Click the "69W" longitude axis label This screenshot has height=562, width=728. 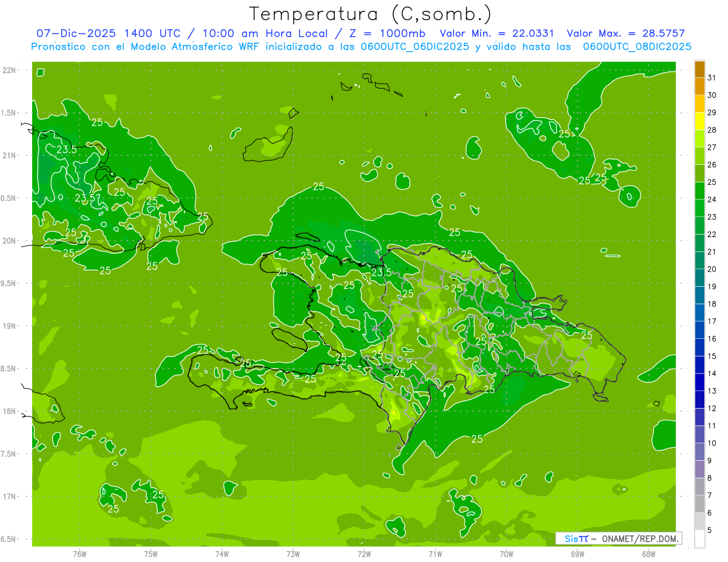578,554
